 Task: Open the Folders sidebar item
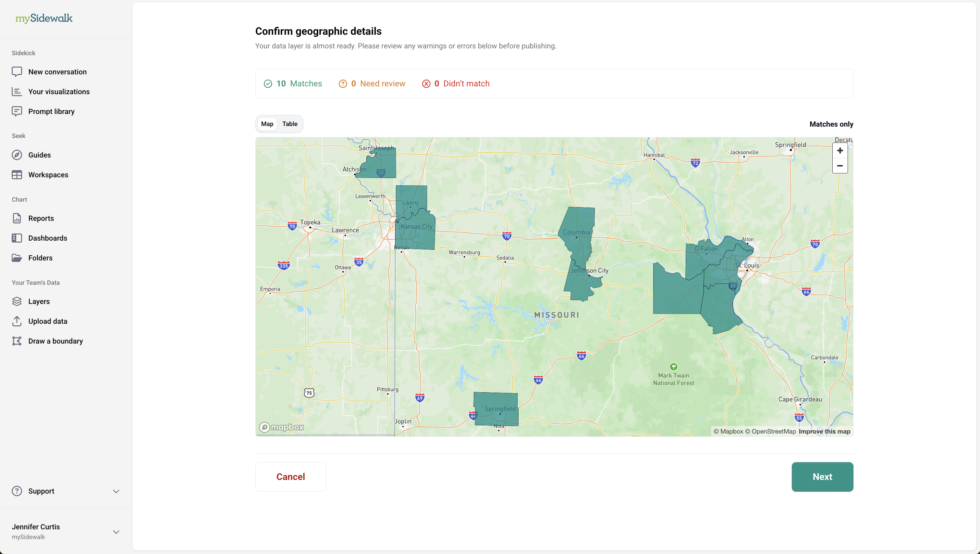coord(40,258)
